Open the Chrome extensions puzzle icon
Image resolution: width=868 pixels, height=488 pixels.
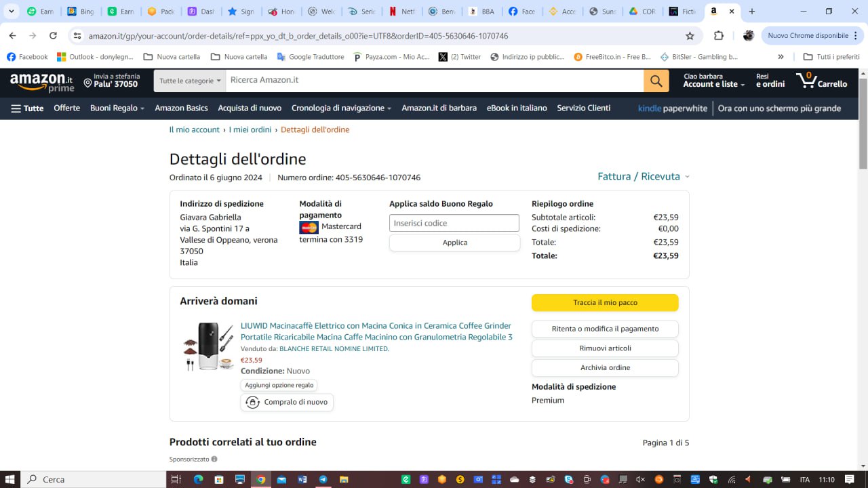point(719,36)
